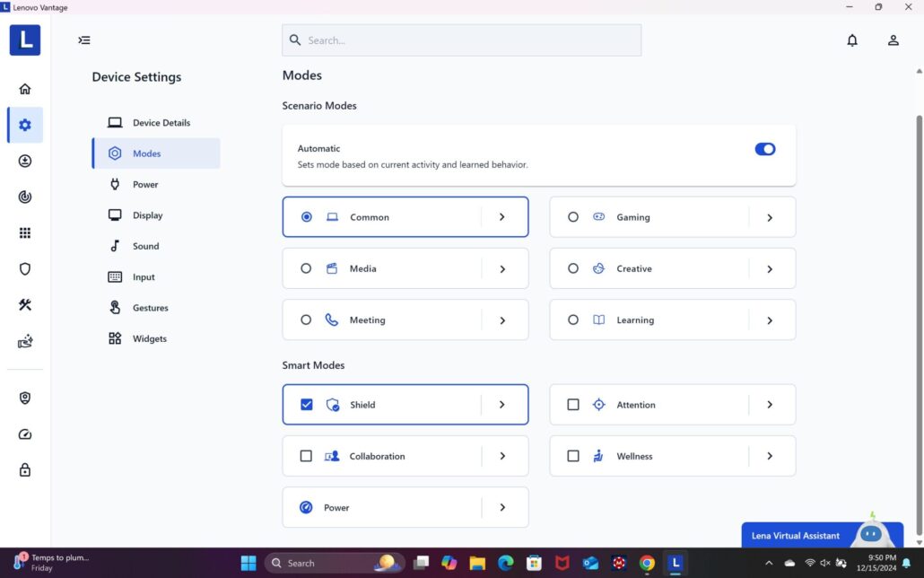The image size is (924, 578).
Task: Click the speedometer performance sidebar icon
Action: [x=25, y=434]
